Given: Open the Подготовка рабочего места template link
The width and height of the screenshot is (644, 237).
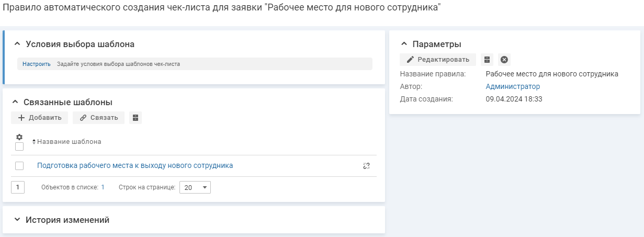Looking at the screenshot, I should [x=135, y=166].
